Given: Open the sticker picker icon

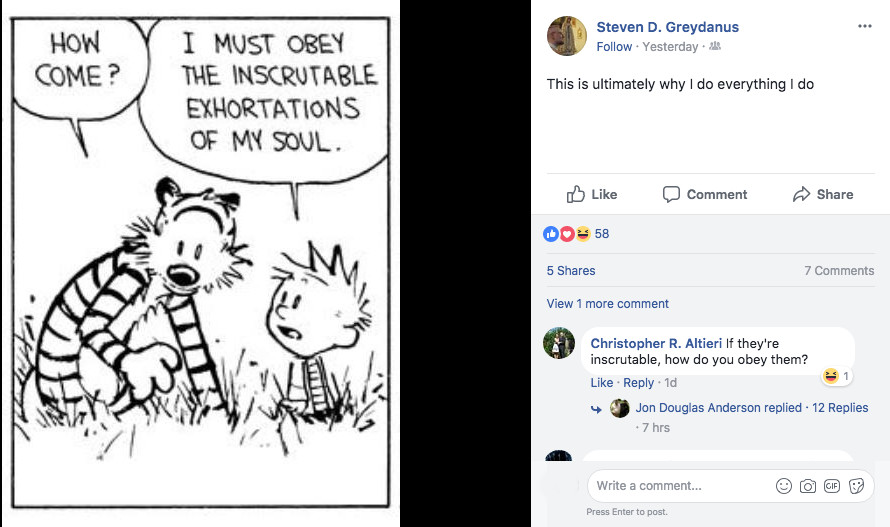Looking at the screenshot, I should [x=856, y=486].
